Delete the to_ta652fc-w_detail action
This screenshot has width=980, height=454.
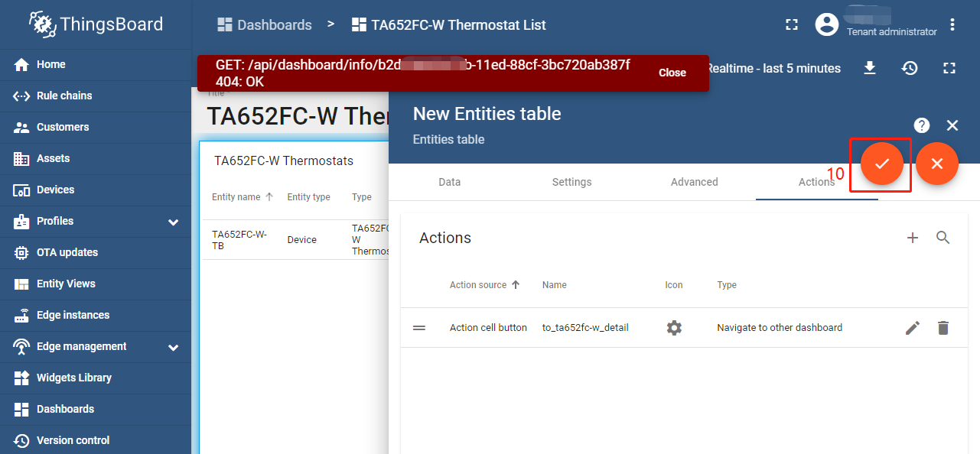pos(943,328)
